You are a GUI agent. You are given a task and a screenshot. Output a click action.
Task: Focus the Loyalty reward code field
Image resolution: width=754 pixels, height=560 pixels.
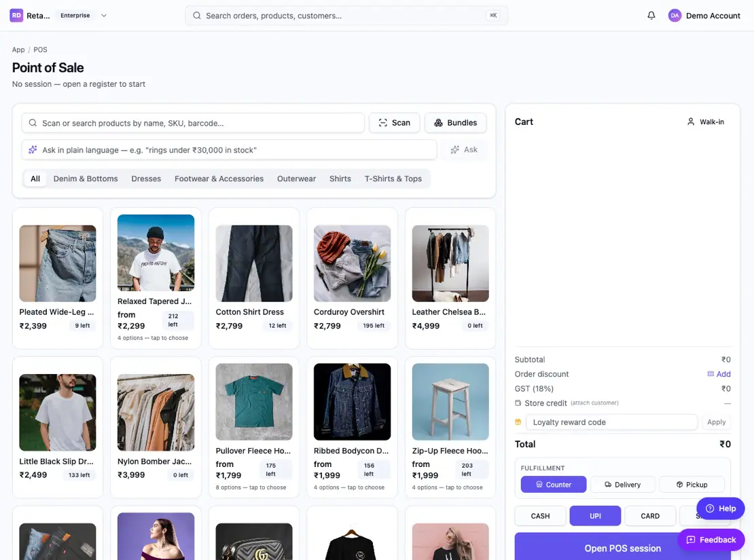pyautogui.click(x=611, y=422)
